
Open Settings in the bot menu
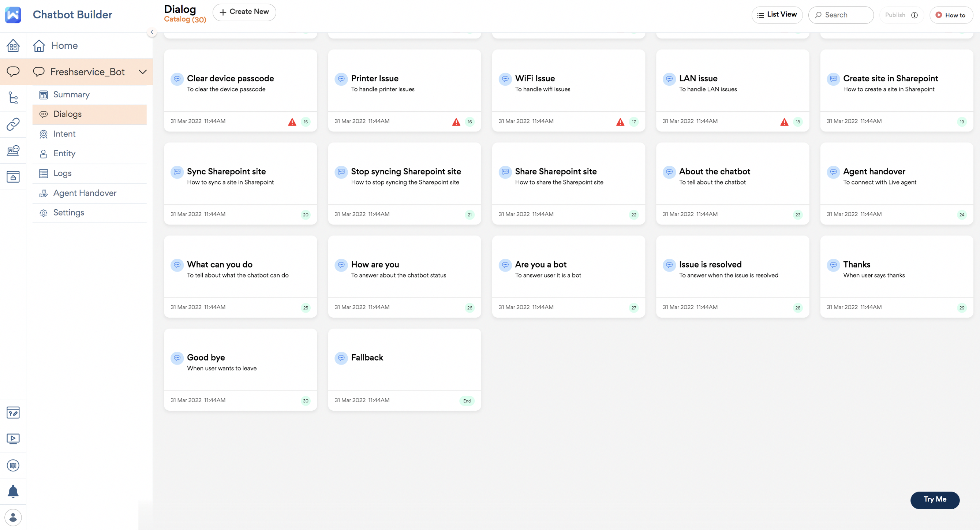point(68,213)
